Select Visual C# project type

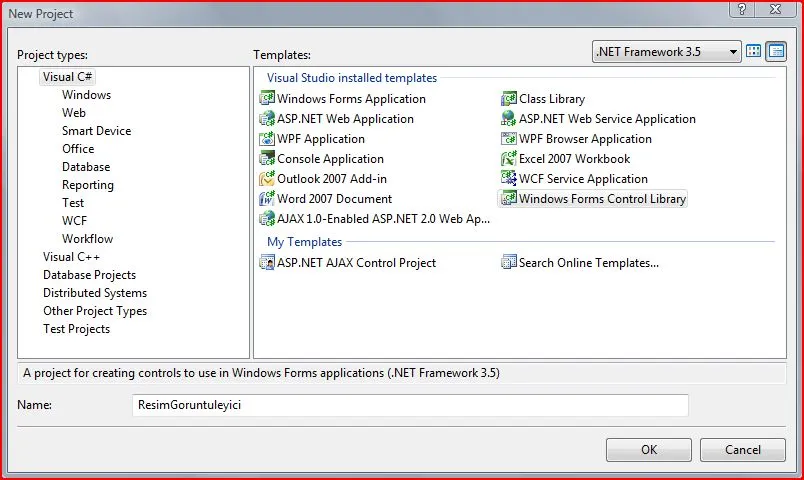(67, 77)
